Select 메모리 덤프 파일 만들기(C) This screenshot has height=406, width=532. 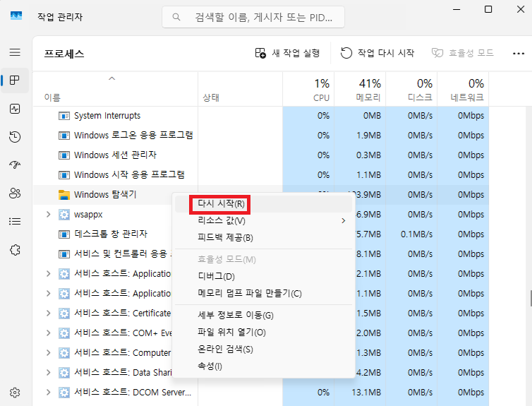pos(264,293)
